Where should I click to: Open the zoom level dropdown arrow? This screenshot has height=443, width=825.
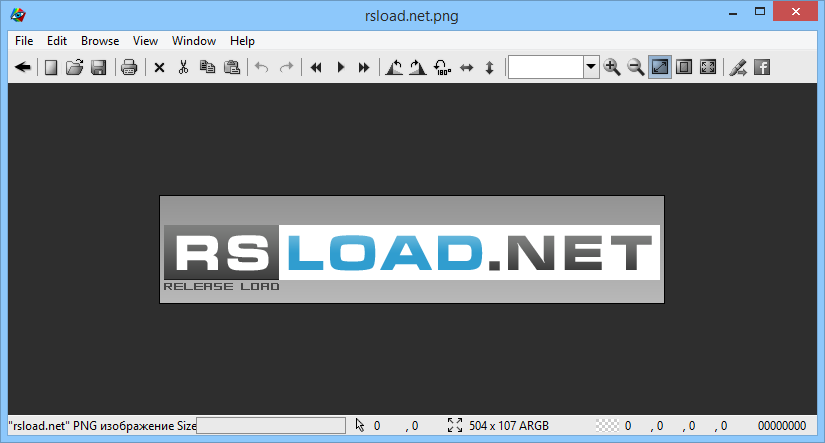pyautogui.click(x=591, y=67)
